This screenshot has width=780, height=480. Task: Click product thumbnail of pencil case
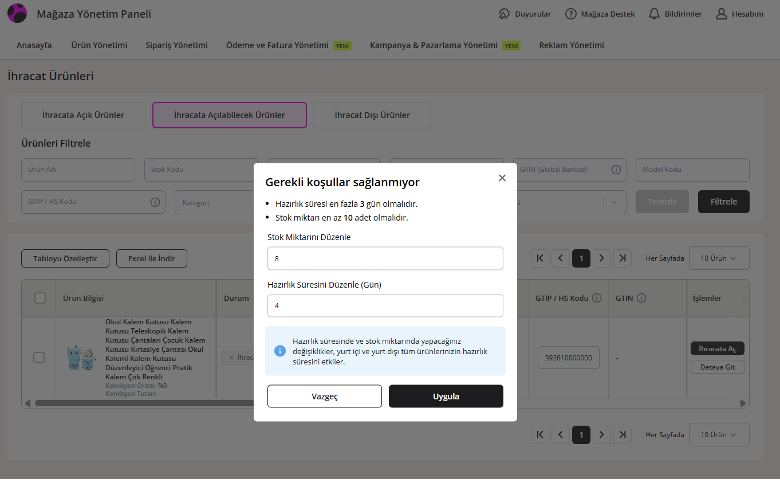[x=81, y=358]
